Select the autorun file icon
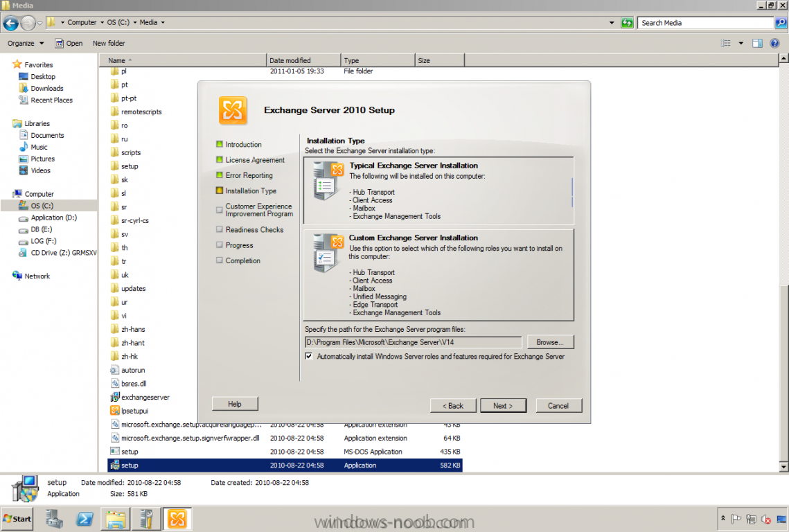Viewport: 789px width, 532px height. 115,370
